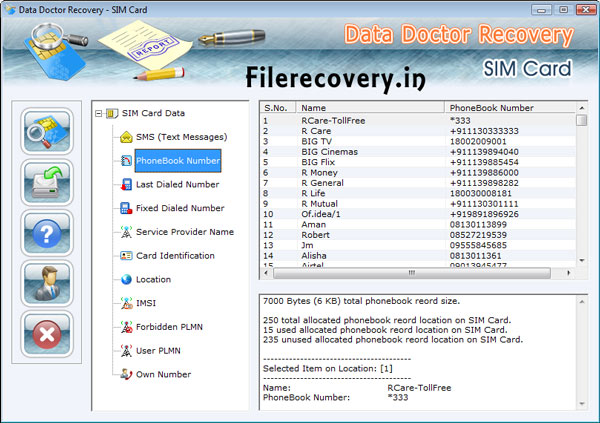Open Forbidden PLMN tree entry
This screenshot has width=600, height=423.
169,327
